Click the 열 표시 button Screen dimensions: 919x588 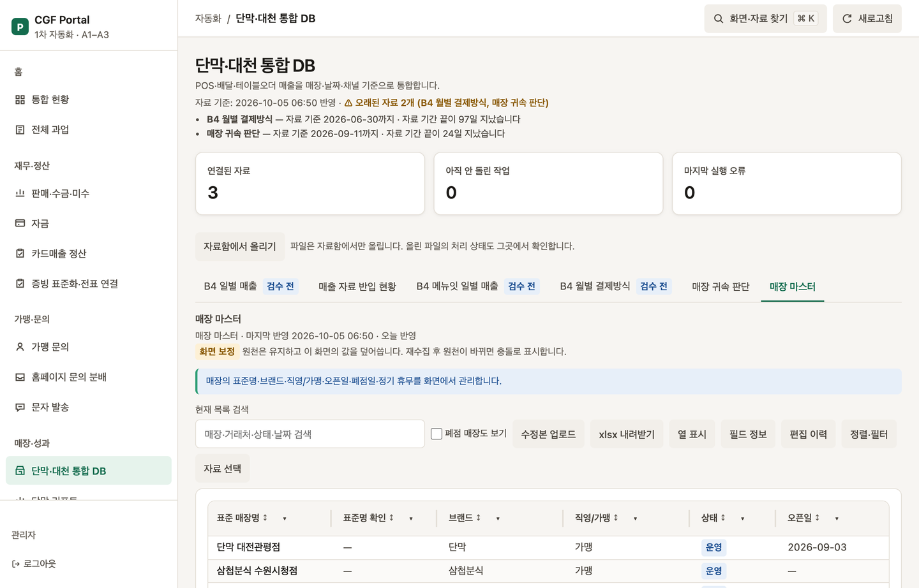tap(692, 434)
